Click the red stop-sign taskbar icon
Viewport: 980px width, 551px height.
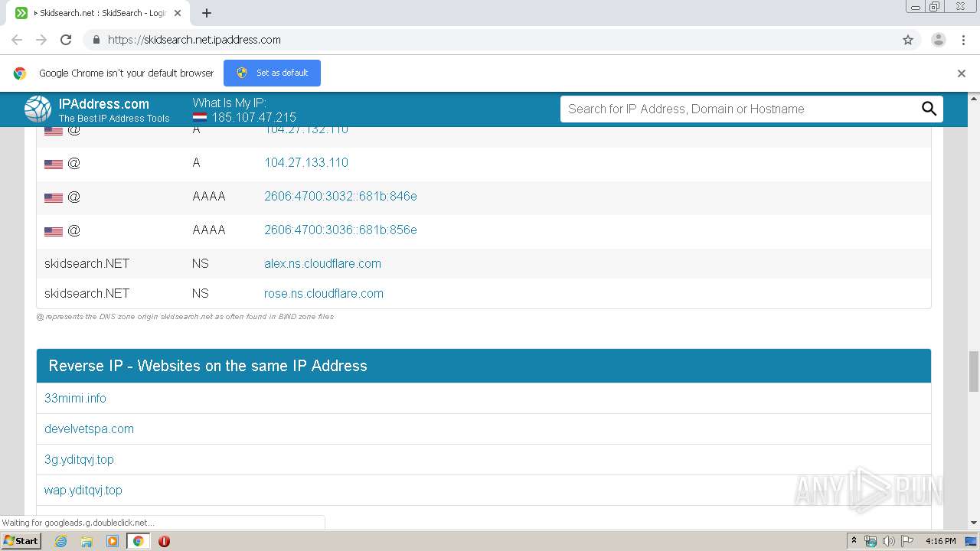(x=164, y=541)
